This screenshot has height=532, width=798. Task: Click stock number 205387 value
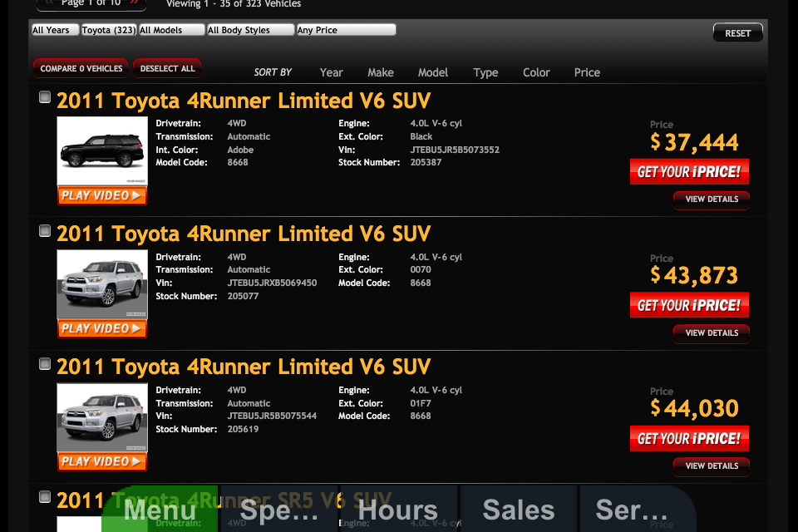[x=426, y=162]
